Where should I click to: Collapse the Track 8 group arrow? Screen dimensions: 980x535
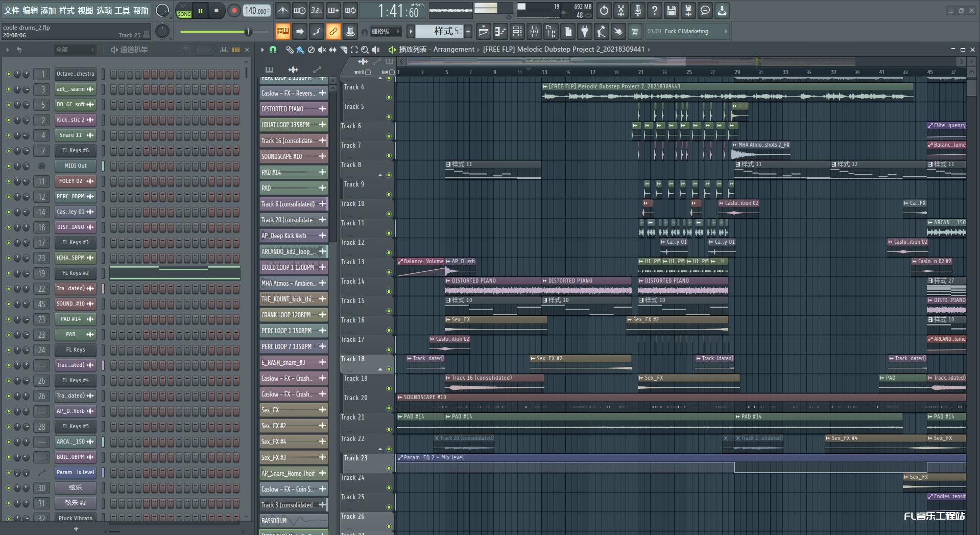pyautogui.click(x=380, y=175)
